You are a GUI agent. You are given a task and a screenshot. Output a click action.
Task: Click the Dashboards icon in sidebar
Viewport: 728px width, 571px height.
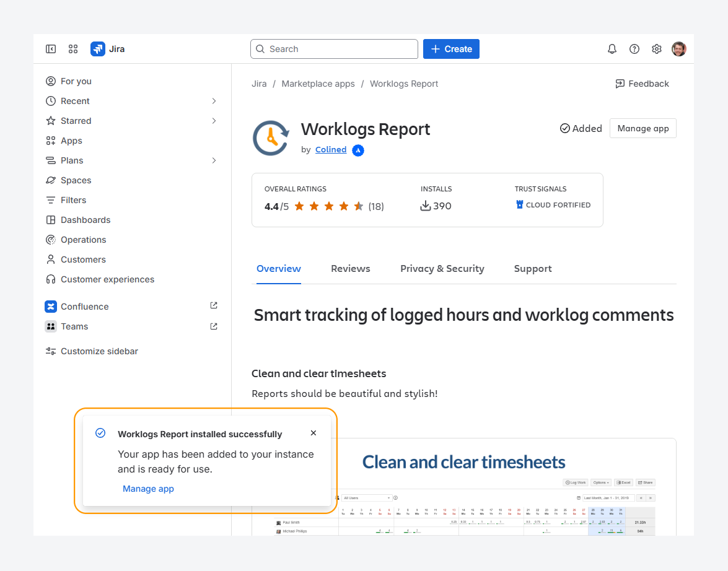[x=51, y=220]
